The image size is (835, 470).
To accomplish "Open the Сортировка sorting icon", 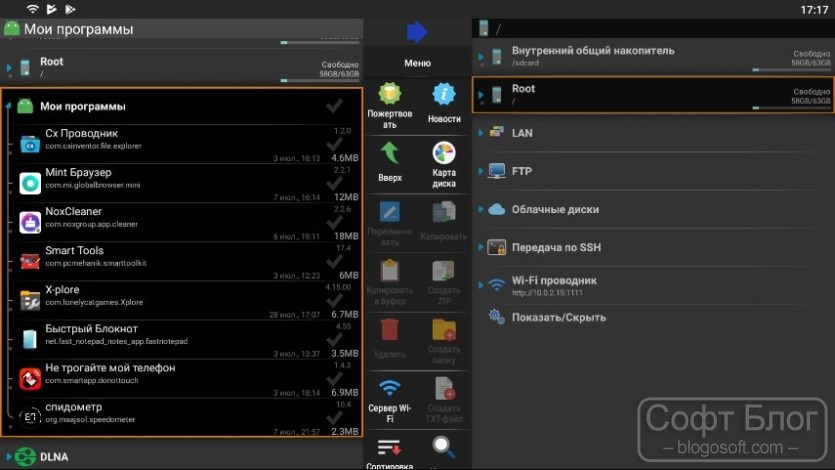I will (x=390, y=448).
